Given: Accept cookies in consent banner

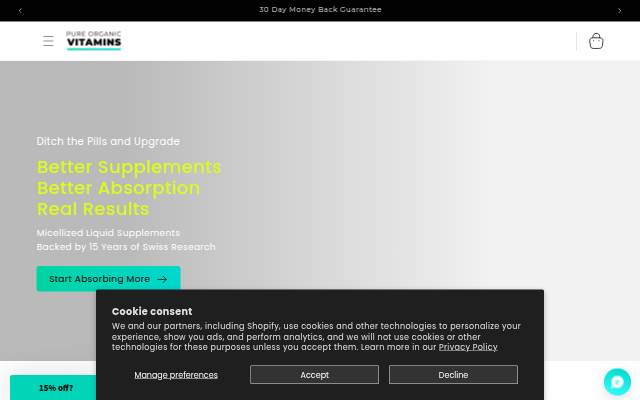Looking at the screenshot, I should [x=314, y=375].
